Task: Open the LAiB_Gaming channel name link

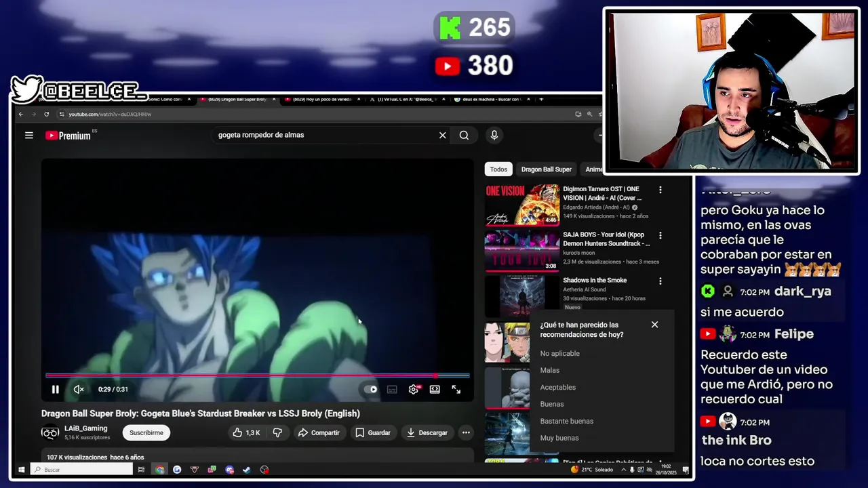Action: coord(85,428)
